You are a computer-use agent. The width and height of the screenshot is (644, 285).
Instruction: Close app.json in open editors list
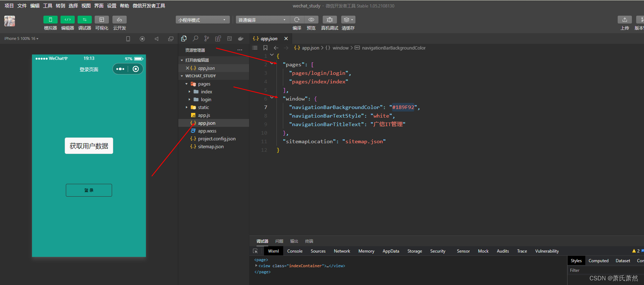(188, 68)
